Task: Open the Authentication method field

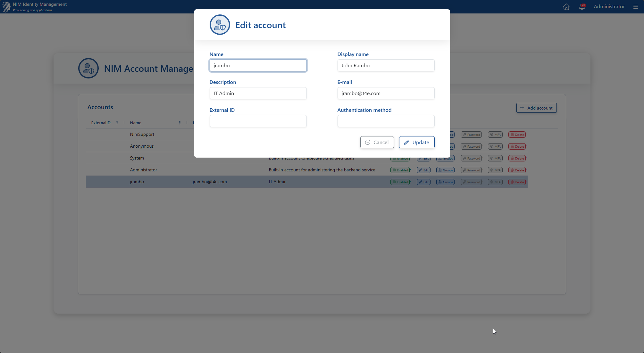Action: [386, 121]
